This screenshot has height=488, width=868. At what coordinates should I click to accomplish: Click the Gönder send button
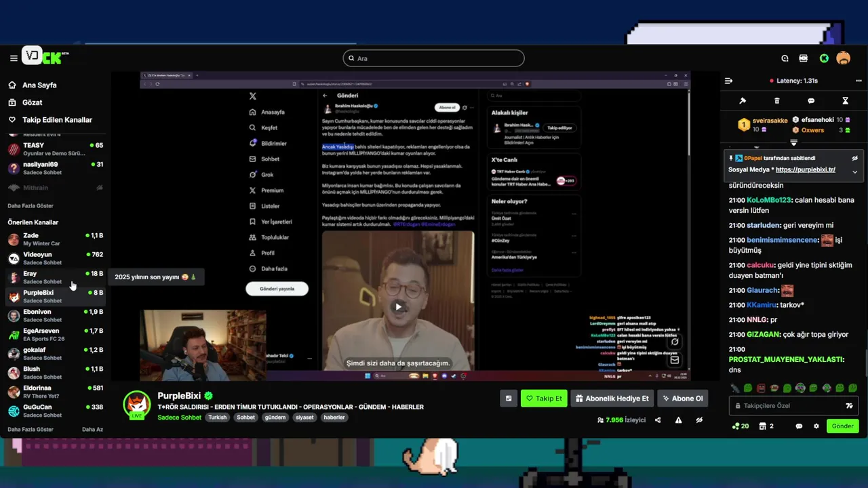(x=842, y=426)
